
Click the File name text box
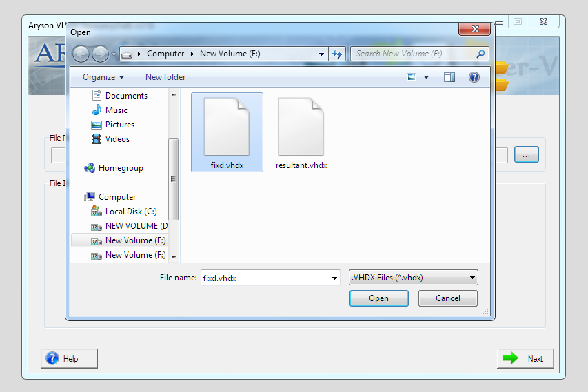tap(265, 278)
